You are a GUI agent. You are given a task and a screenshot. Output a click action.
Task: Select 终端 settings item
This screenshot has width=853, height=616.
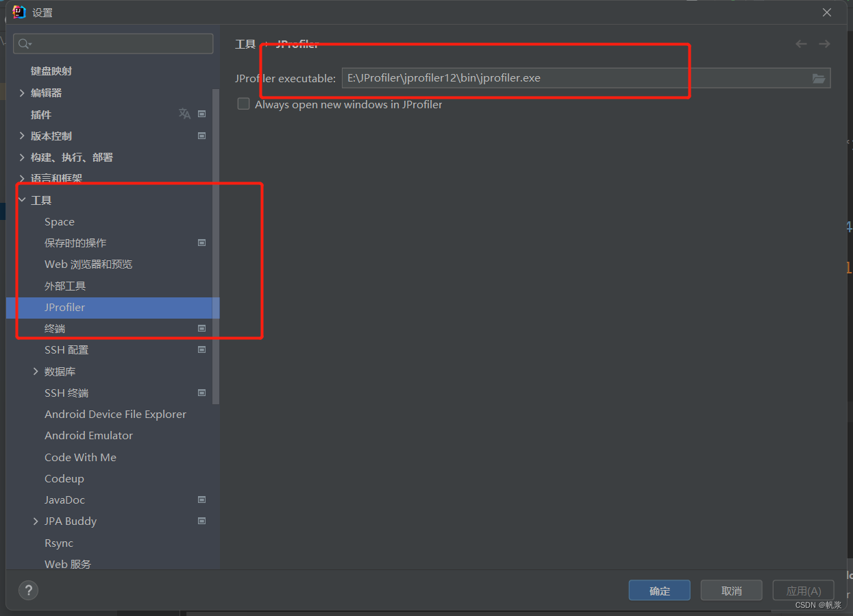point(55,328)
